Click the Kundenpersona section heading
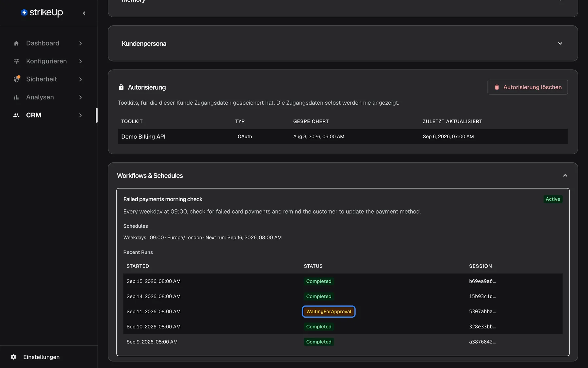 (144, 44)
